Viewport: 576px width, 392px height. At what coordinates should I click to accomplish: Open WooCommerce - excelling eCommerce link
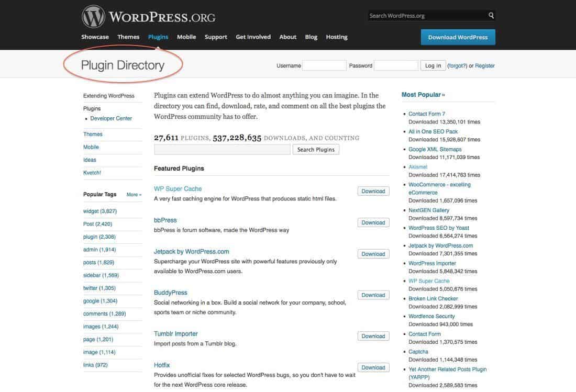pos(439,188)
